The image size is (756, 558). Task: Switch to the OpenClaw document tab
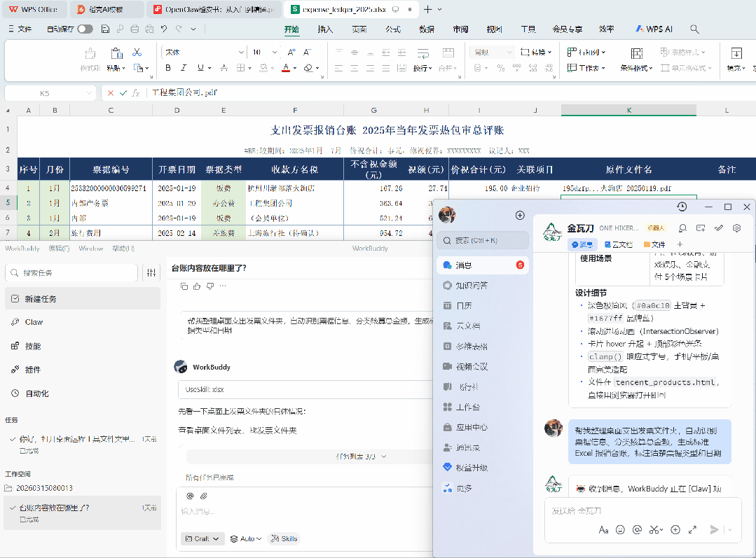point(214,9)
